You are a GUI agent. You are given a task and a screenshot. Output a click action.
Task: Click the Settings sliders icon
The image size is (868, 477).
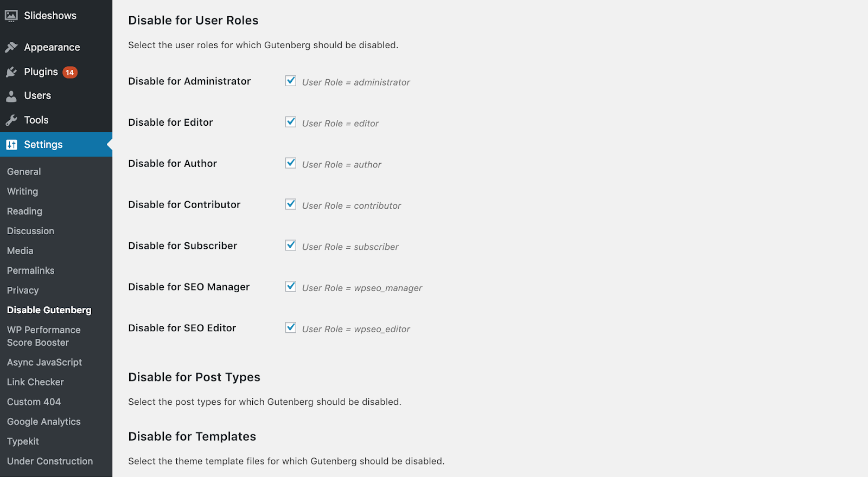tap(11, 145)
